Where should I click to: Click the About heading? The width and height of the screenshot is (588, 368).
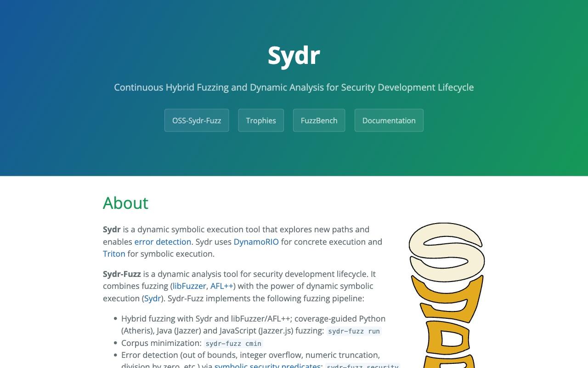click(x=125, y=203)
